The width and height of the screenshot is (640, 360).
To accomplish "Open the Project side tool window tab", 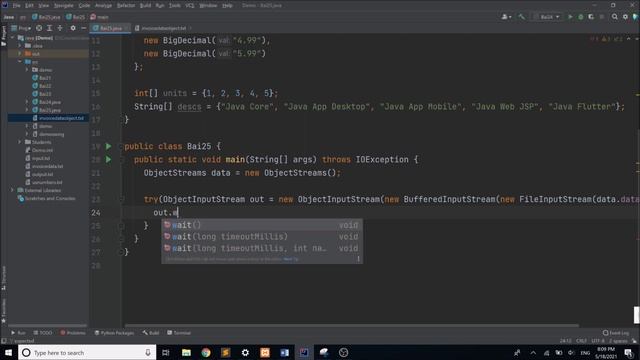I will tap(4, 36).
